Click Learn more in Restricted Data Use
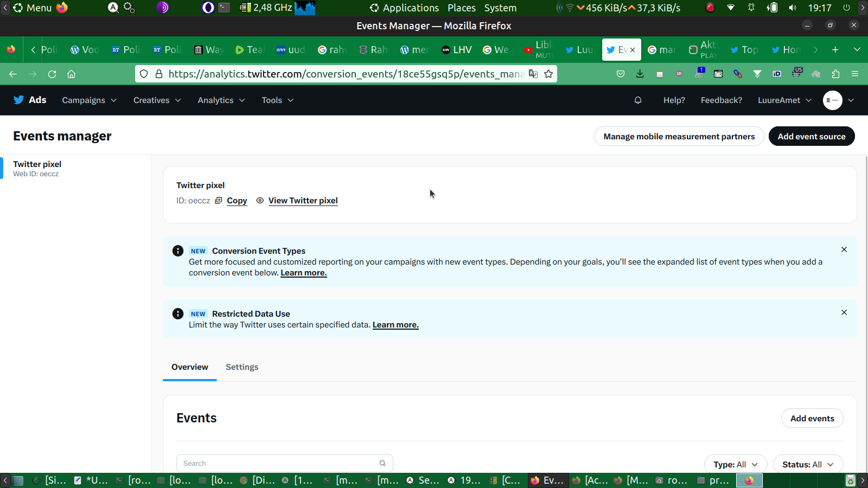The height and width of the screenshot is (488, 868). point(395,325)
